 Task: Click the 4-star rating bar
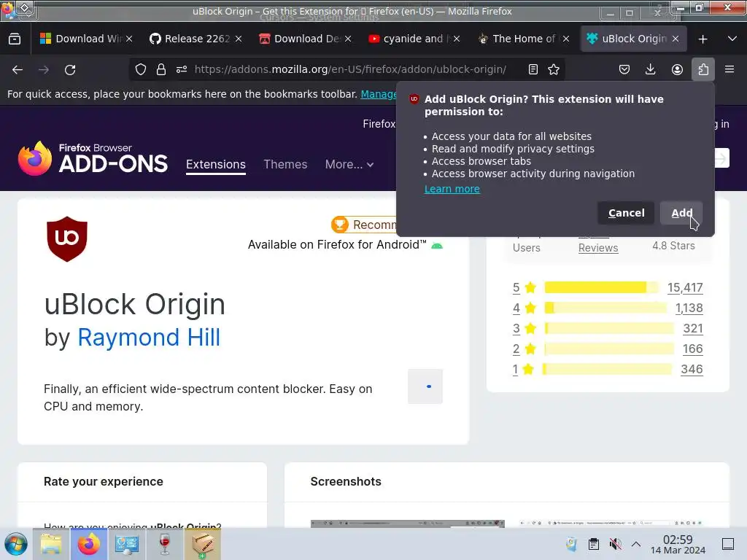605,308
